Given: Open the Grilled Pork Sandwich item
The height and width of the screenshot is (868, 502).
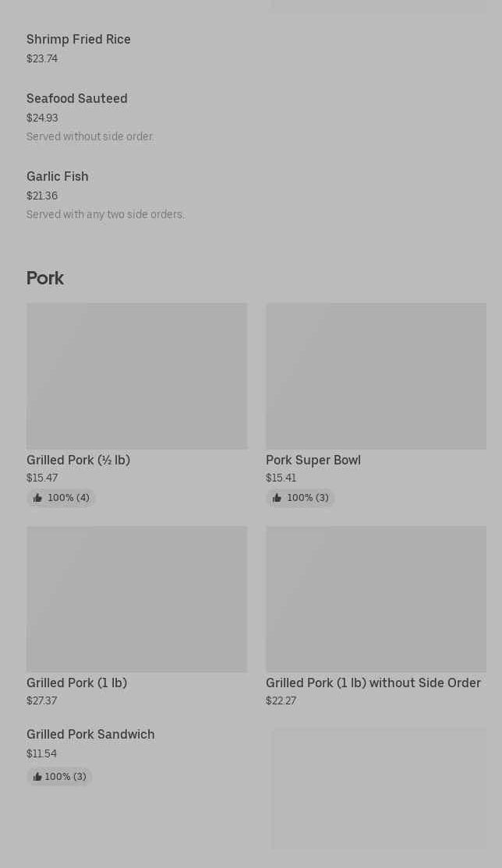Looking at the screenshot, I should pos(90,735).
